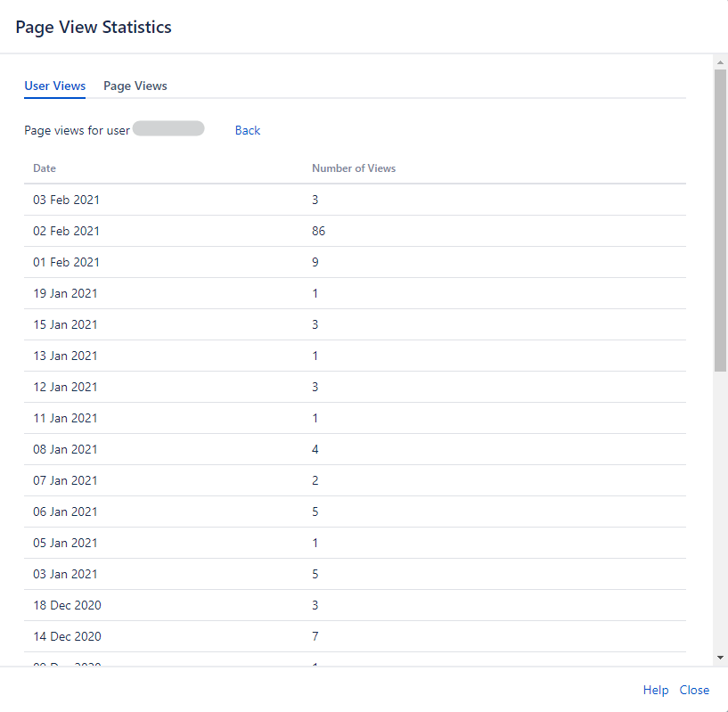728x712 pixels.
Task: Click the scrollbar down arrow
Action: coord(720,658)
